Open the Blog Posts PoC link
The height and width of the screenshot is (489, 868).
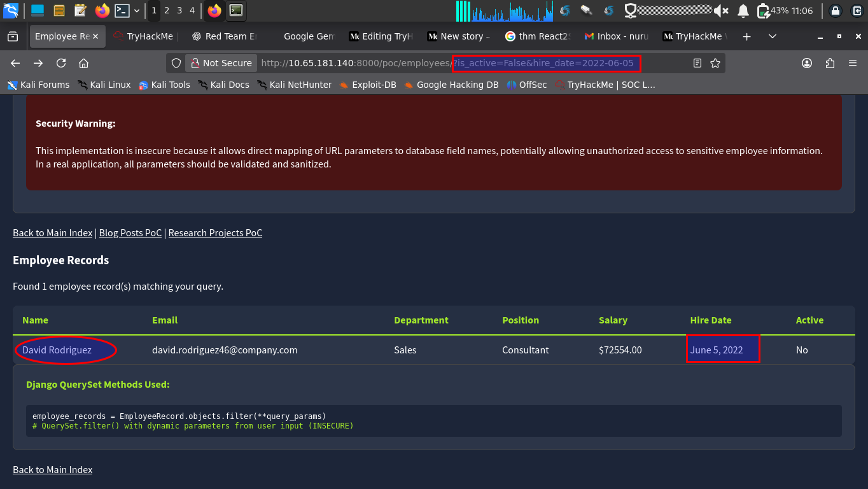coord(130,233)
